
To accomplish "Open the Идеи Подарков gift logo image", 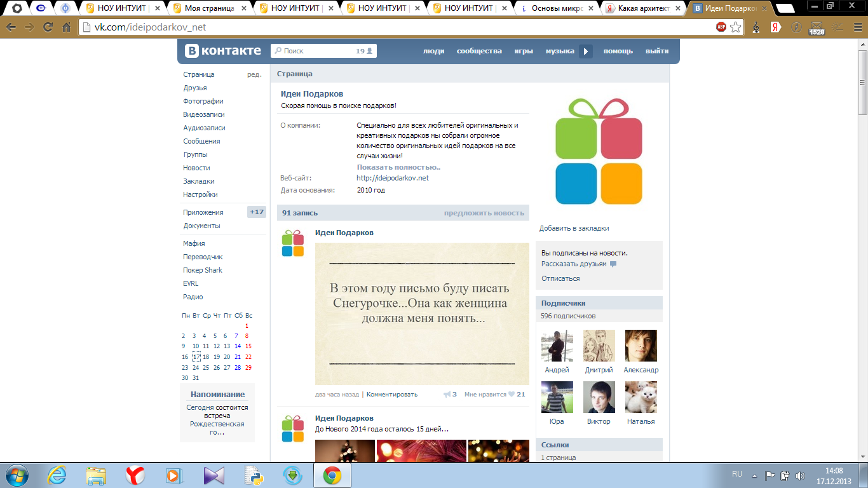I will (x=599, y=152).
